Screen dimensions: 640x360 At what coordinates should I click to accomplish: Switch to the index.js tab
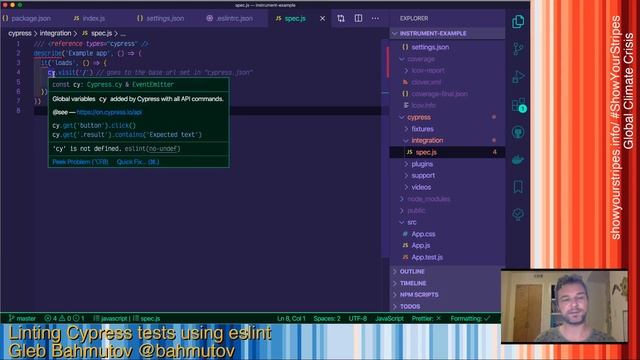point(89,18)
